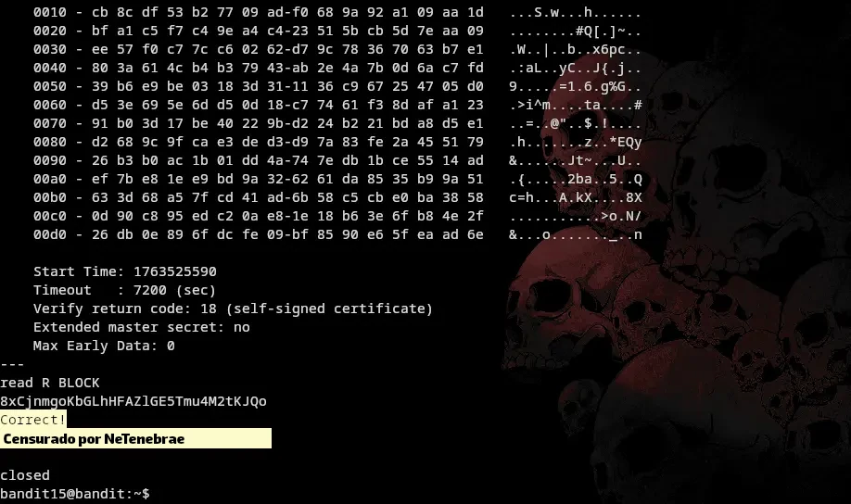The width and height of the screenshot is (851, 504).
Task: Click the 'read R BLOCK' line
Action: (50, 383)
